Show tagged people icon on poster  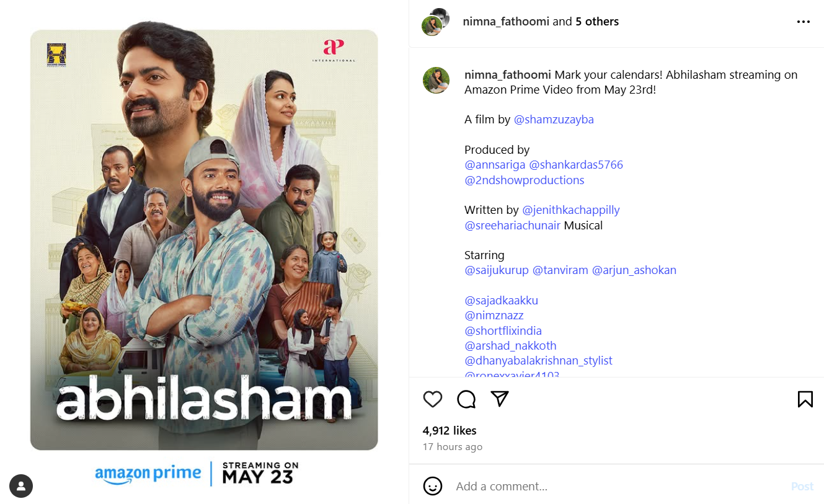(21, 486)
